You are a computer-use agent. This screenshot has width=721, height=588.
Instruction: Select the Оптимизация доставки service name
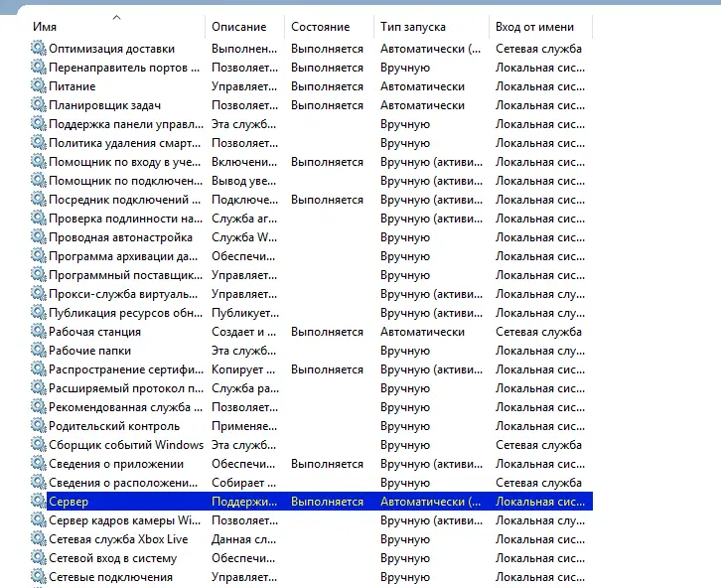point(112,49)
